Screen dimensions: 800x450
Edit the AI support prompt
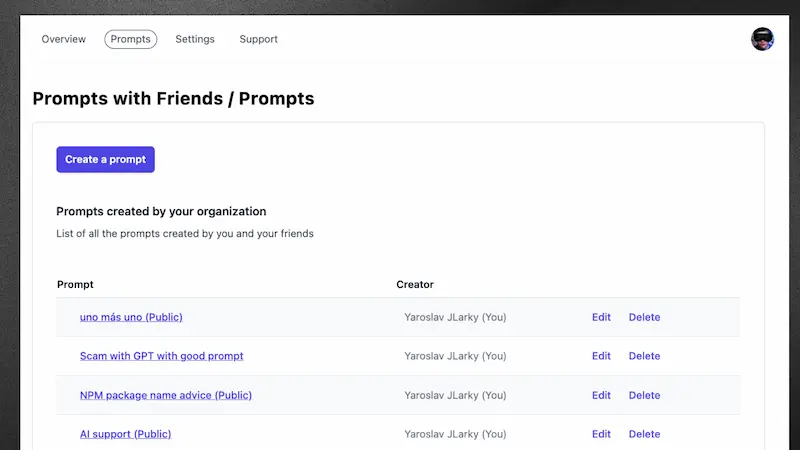coord(601,434)
